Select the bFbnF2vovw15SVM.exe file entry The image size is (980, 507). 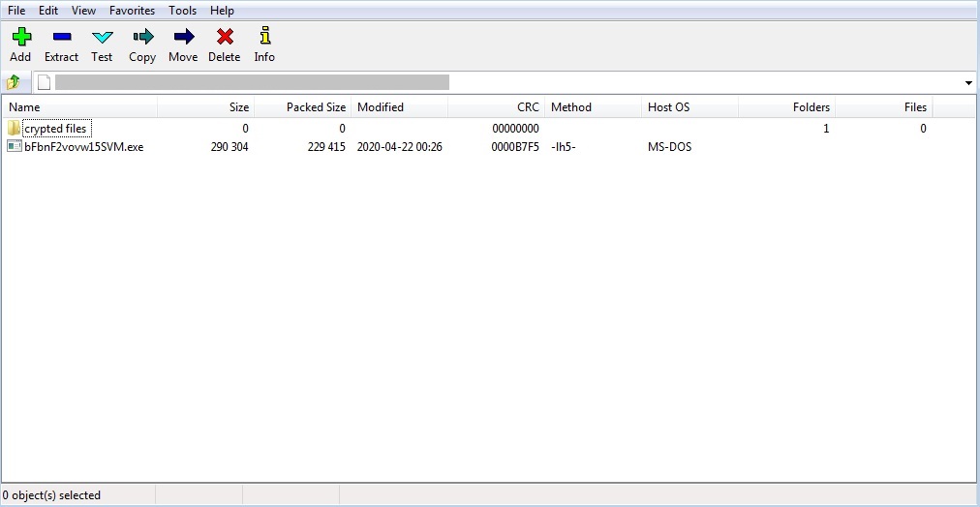(83, 147)
